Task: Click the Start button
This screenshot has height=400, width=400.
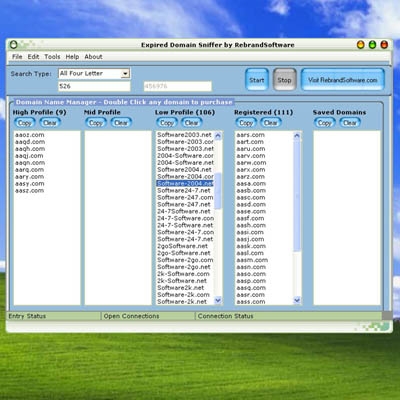Action: click(257, 80)
